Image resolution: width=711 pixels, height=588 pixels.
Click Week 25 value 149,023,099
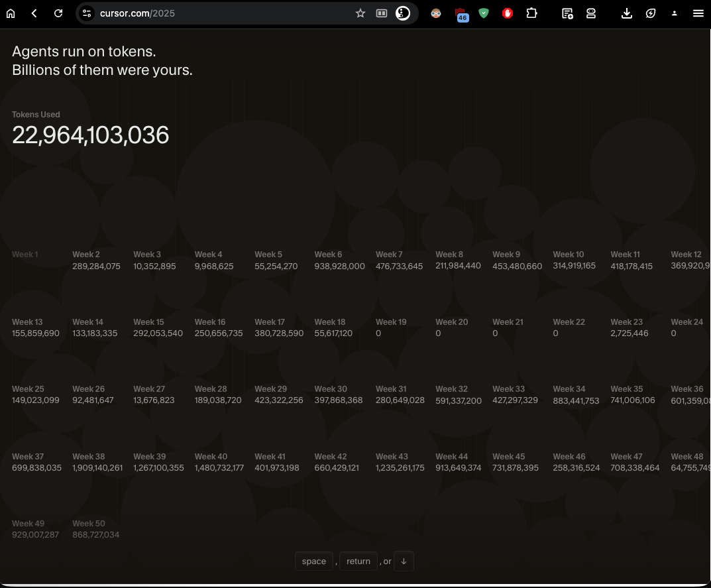click(35, 400)
